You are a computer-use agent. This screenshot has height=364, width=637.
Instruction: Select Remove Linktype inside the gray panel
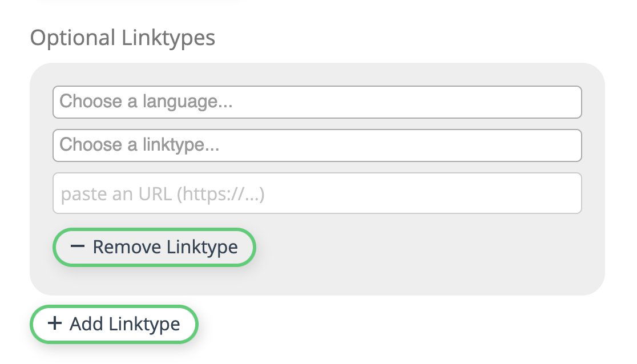click(x=154, y=246)
